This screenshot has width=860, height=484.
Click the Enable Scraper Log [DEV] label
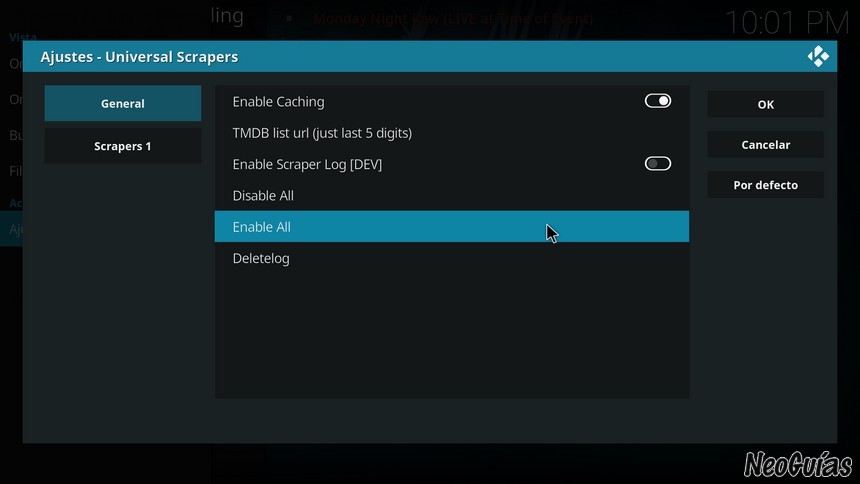307,164
